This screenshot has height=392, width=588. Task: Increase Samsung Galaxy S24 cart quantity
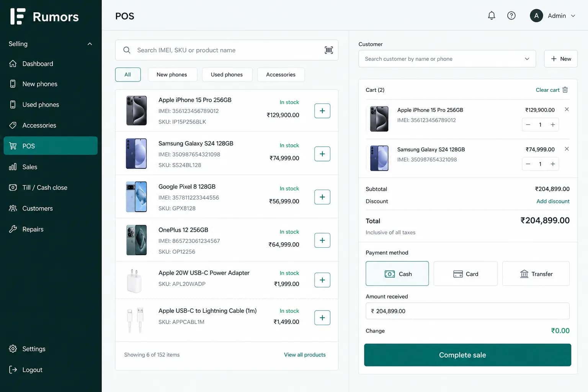click(x=553, y=164)
